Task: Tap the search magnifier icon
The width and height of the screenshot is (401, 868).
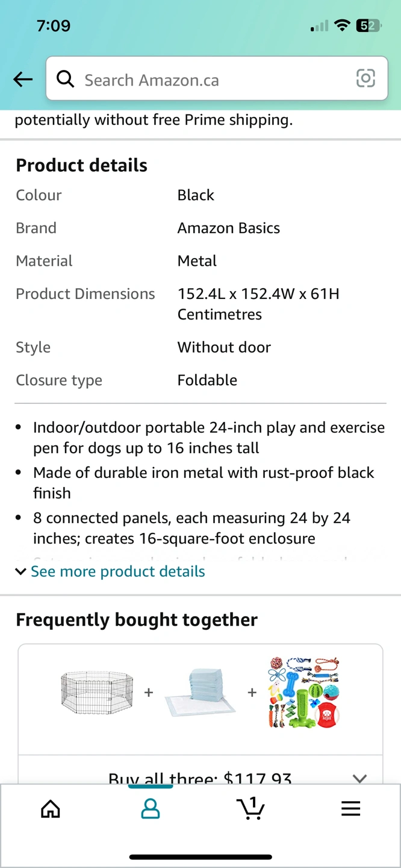Action: (x=65, y=78)
